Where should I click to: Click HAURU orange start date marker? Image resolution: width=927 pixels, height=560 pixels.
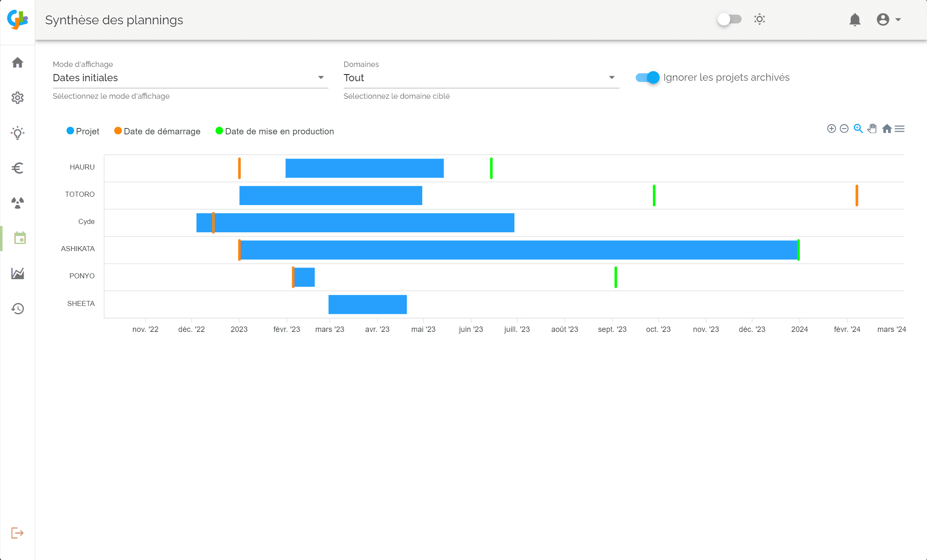click(239, 168)
